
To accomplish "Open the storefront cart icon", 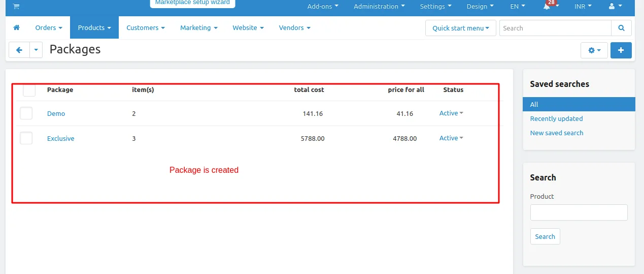I will [x=16, y=7].
